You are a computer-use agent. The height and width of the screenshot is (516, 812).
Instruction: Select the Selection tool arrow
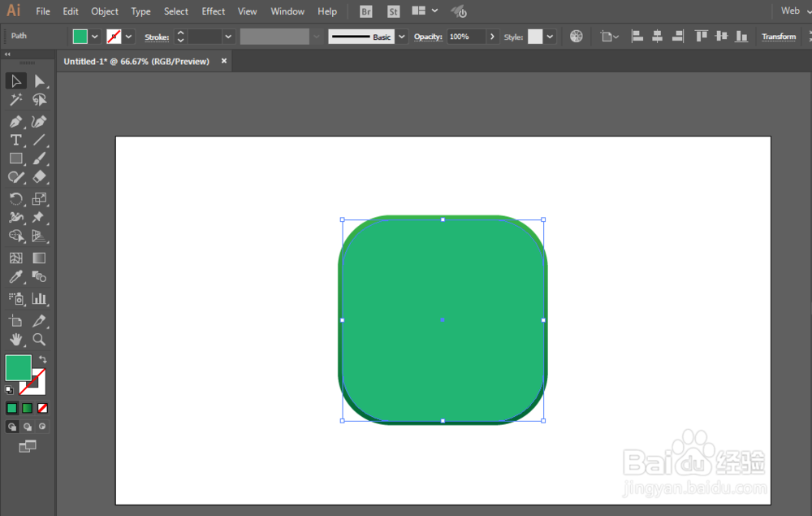coord(16,80)
